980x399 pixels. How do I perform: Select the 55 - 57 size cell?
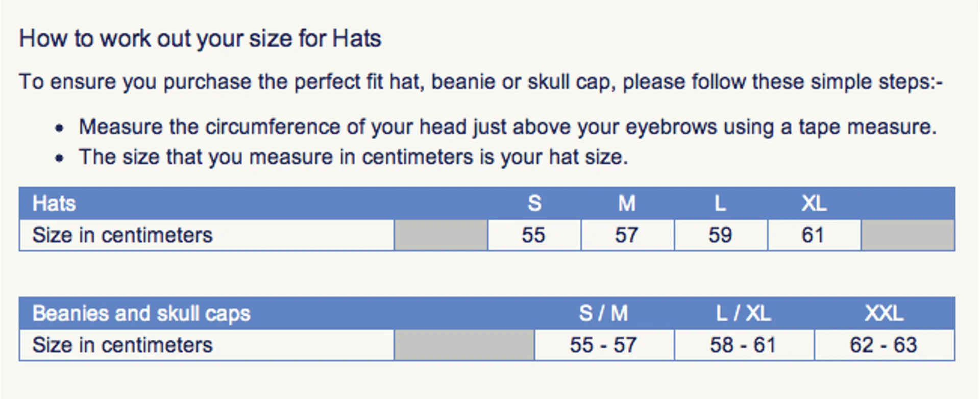coord(604,345)
